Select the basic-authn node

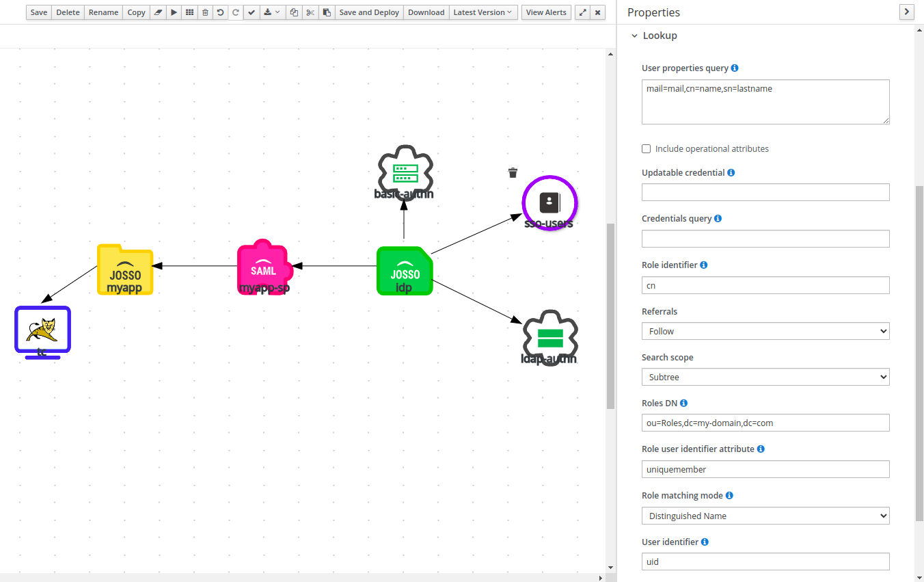(404, 172)
